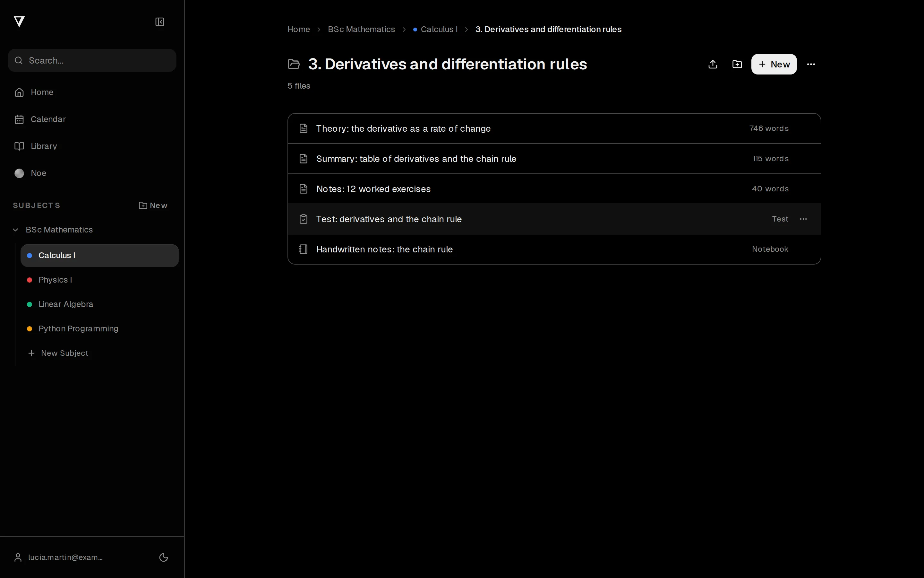Click document icon of Theory file
This screenshot has height=578, width=924.
pos(304,128)
